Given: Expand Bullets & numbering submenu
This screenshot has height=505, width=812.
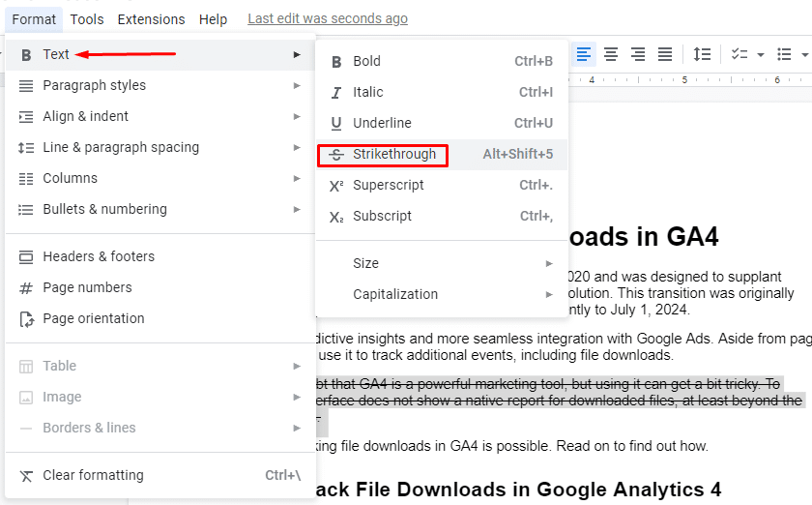Looking at the screenshot, I should pos(160,210).
